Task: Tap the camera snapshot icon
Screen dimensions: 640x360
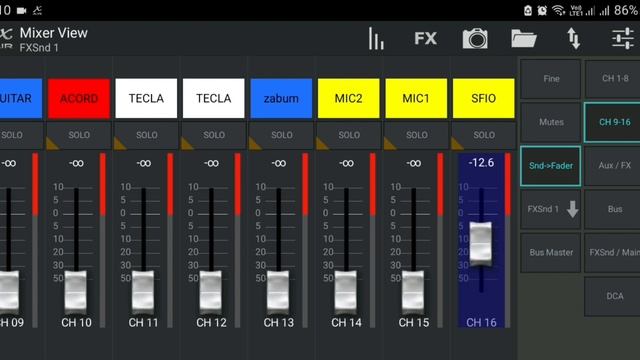Action: [x=475, y=39]
